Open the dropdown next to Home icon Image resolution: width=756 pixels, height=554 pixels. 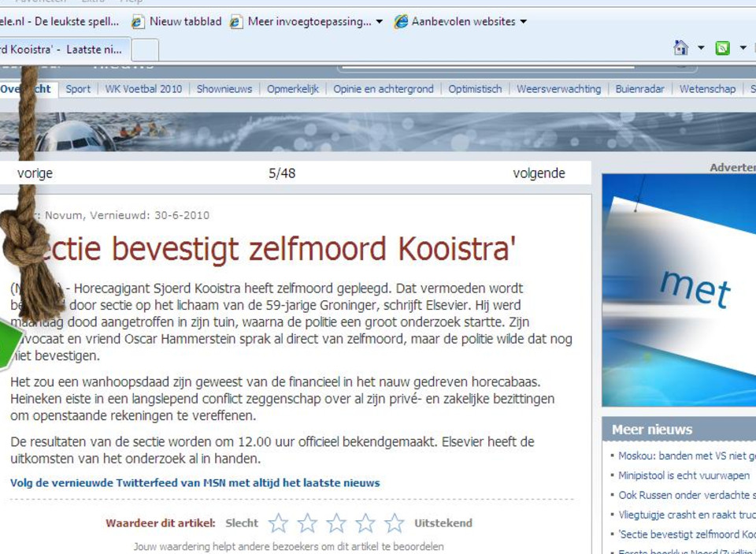point(701,48)
